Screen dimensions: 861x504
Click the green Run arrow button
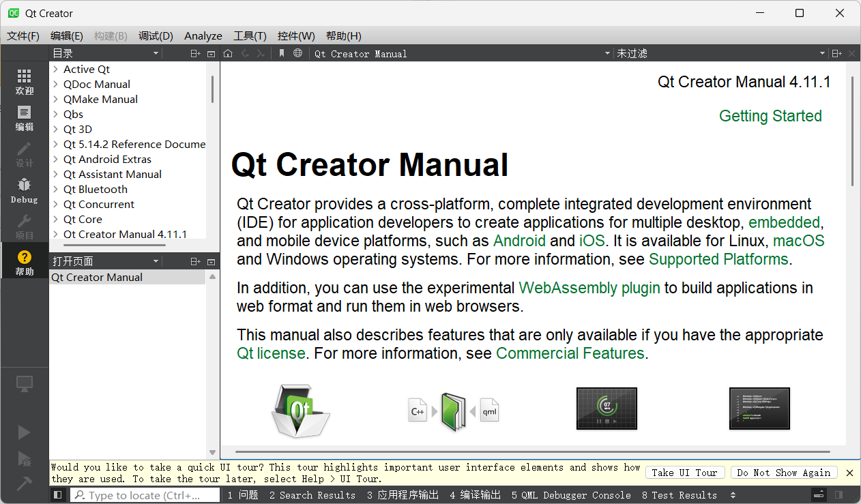[25, 432]
